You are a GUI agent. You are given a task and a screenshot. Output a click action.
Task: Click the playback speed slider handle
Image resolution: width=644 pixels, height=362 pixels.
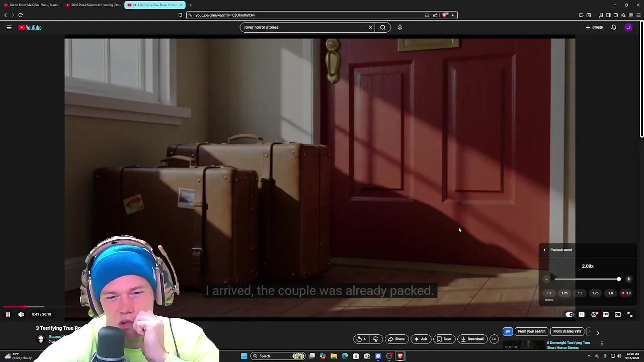point(618,279)
